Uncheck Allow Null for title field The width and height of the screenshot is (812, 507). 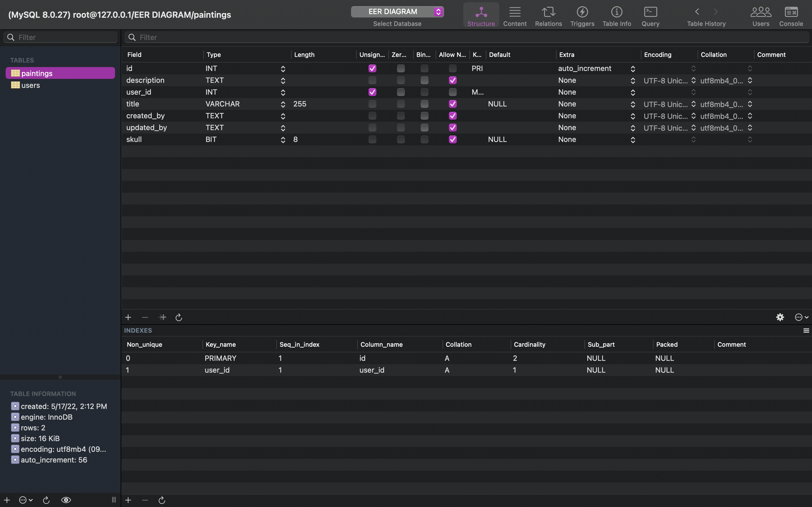point(453,104)
